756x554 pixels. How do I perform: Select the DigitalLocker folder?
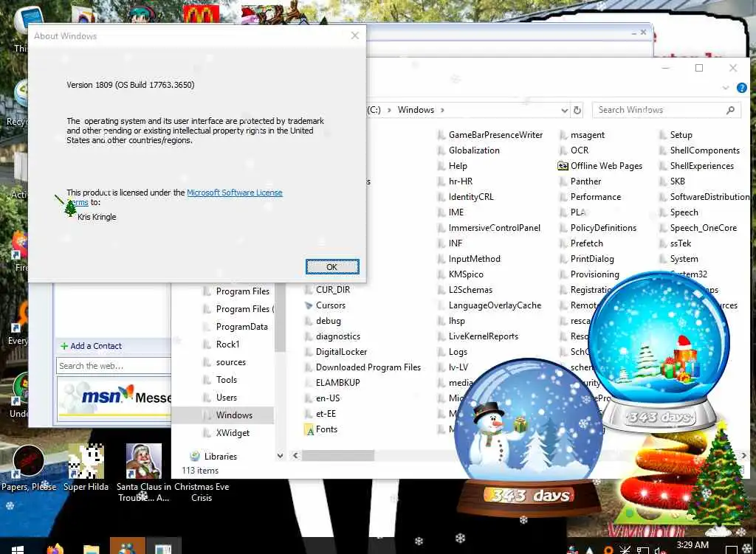click(336, 352)
